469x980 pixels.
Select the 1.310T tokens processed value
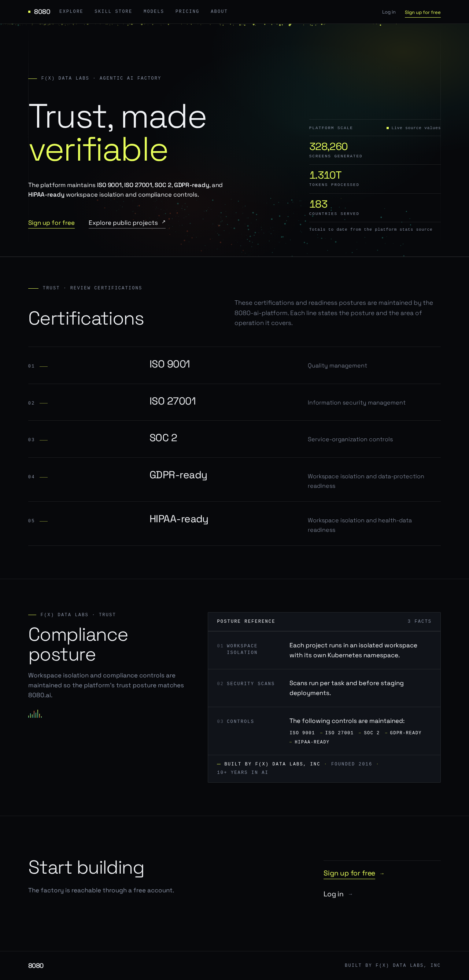325,175
